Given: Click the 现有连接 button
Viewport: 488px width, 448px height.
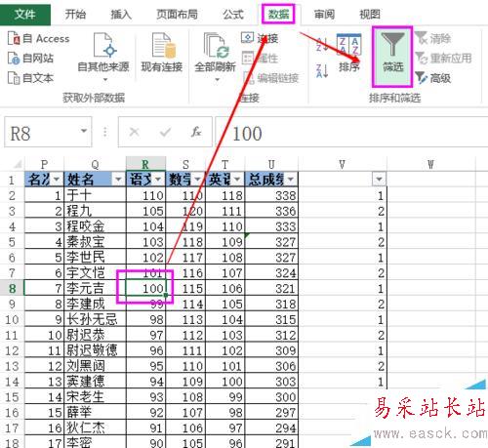Looking at the screenshot, I should point(162,53).
